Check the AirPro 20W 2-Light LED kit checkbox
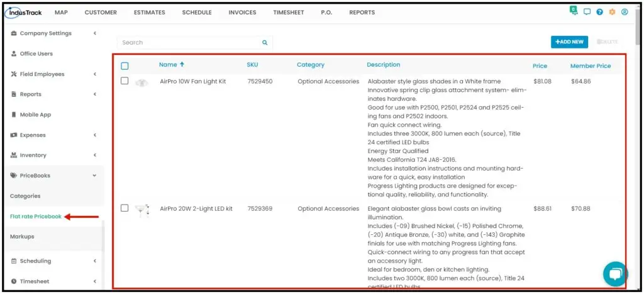The width and height of the screenshot is (644, 294). 125,208
